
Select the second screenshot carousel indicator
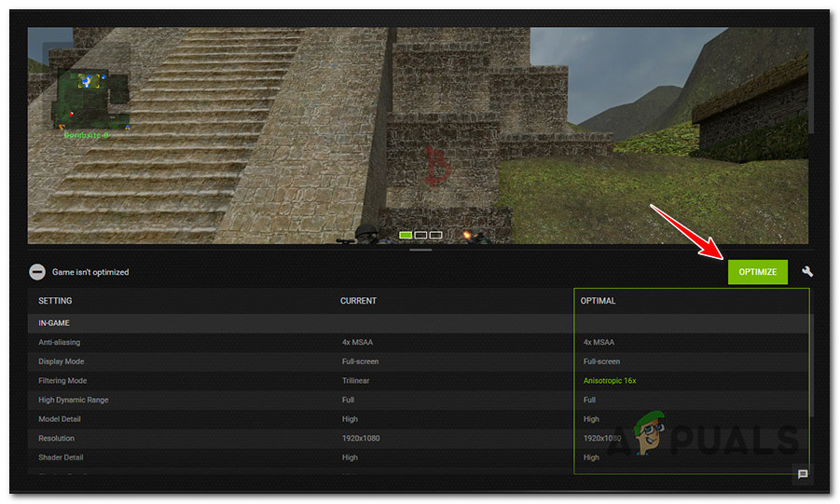(420, 235)
